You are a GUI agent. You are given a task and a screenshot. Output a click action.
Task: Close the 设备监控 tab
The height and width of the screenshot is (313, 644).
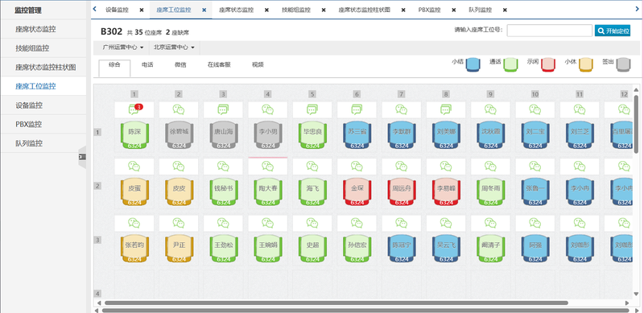pos(142,10)
